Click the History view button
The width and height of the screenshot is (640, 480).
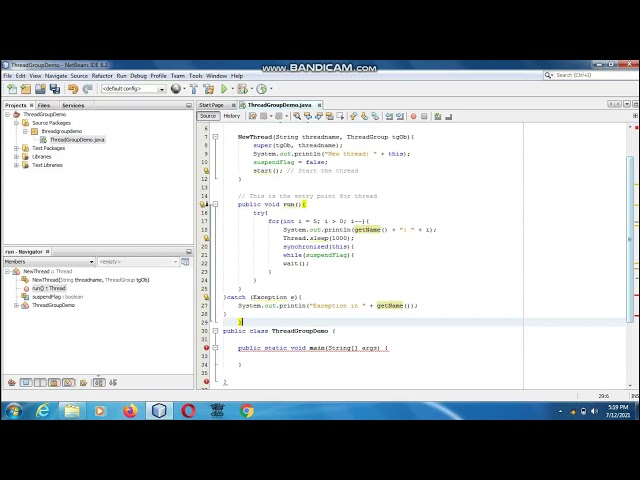[x=232, y=116]
